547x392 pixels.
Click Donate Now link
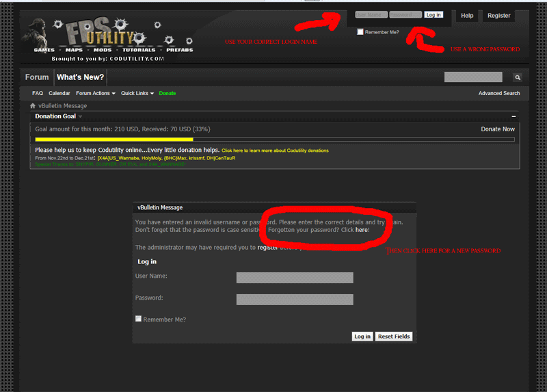pyautogui.click(x=498, y=129)
